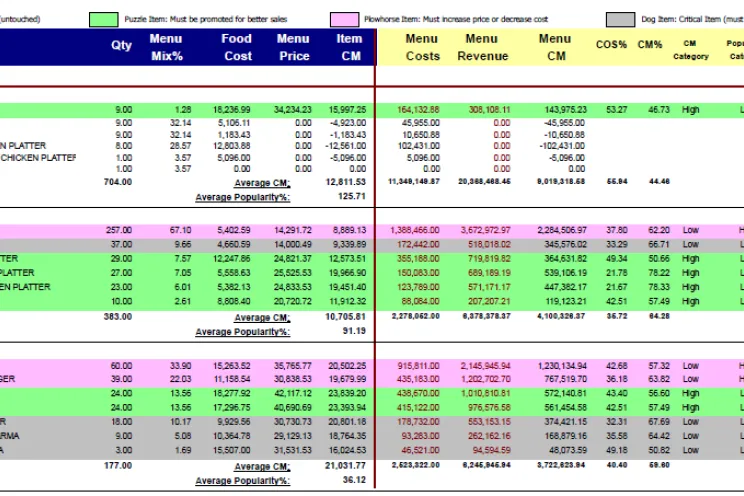This screenshot has height=496, width=744.
Task: Click the Menu Costs column header
Action: 422,47
